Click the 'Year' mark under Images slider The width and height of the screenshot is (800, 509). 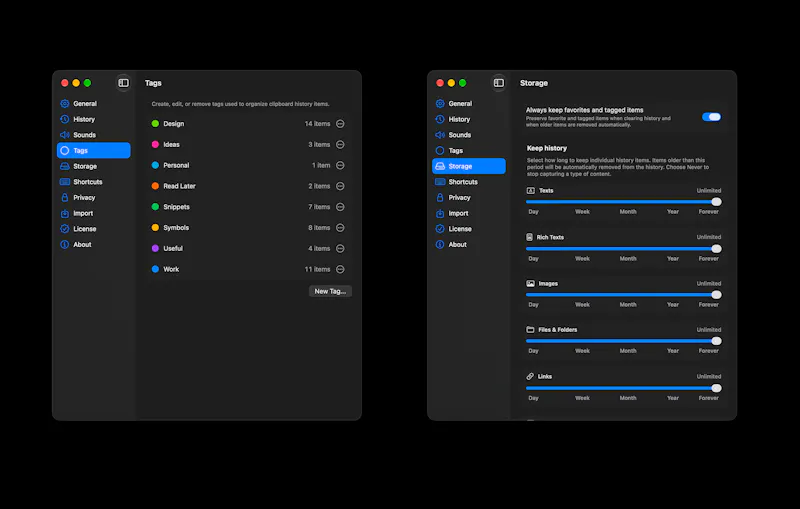point(672,304)
